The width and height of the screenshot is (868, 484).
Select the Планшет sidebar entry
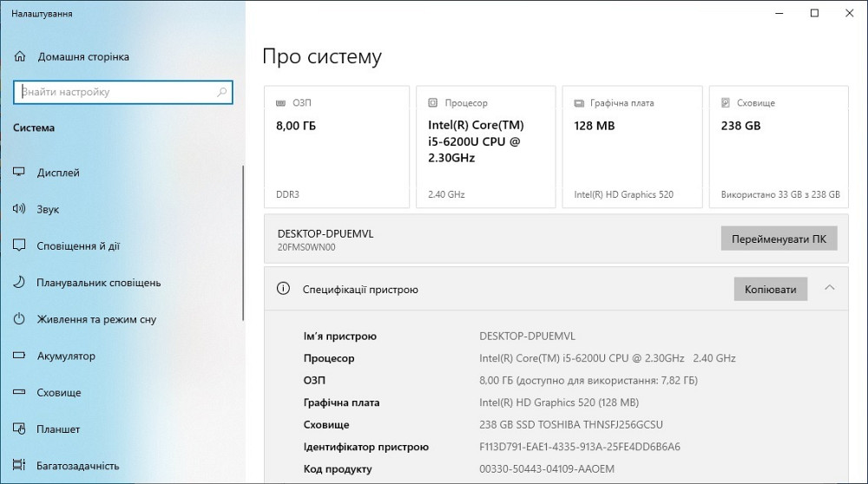click(x=58, y=429)
